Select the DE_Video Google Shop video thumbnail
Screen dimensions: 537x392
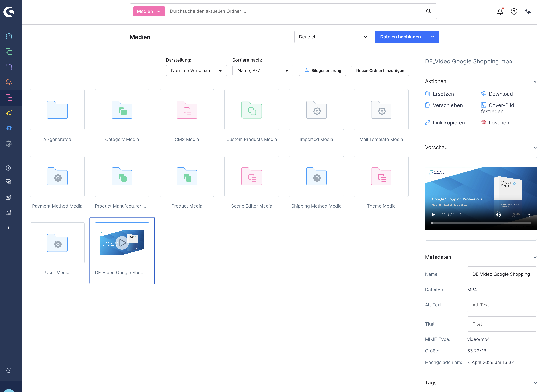point(122,243)
